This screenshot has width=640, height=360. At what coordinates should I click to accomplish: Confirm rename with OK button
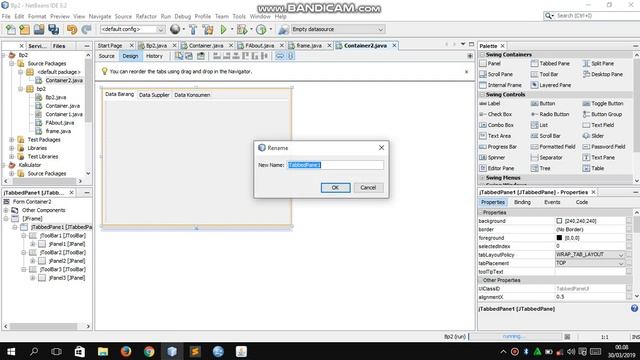(x=335, y=187)
